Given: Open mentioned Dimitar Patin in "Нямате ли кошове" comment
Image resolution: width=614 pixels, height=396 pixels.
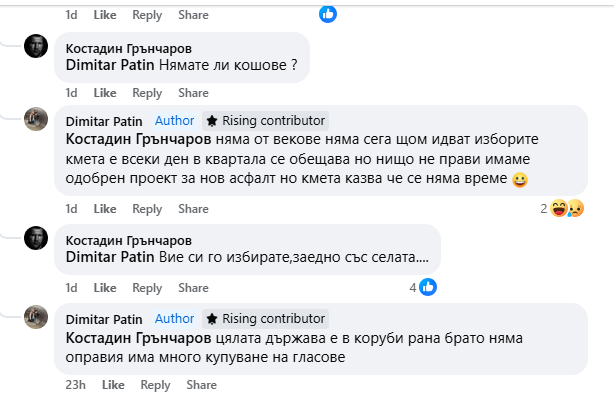Looking at the screenshot, I should (110, 65).
